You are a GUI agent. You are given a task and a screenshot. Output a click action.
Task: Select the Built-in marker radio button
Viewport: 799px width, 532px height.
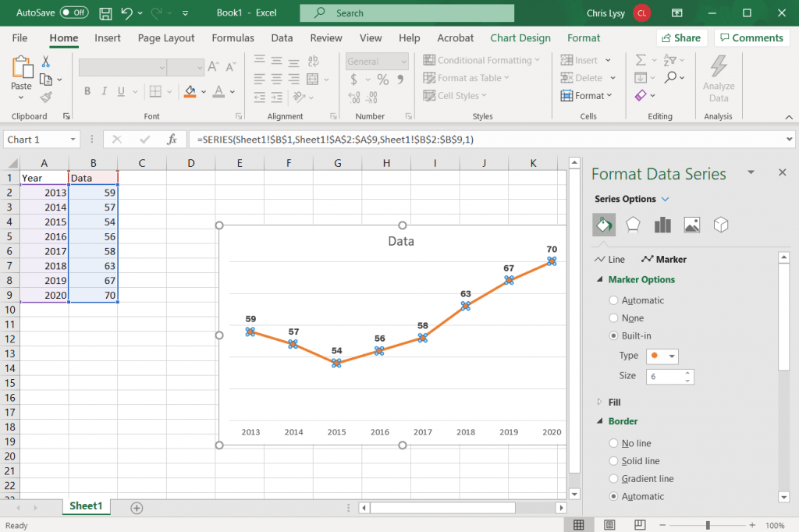point(613,336)
